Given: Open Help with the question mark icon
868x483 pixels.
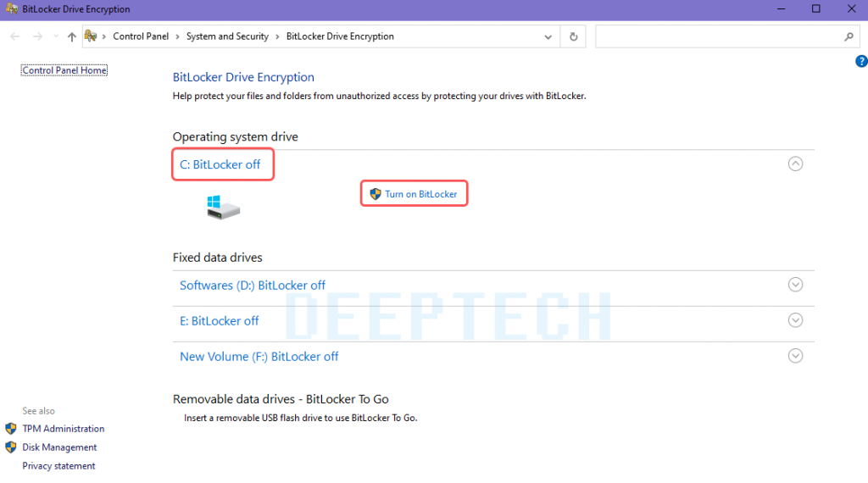Looking at the screenshot, I should [861, 61].
